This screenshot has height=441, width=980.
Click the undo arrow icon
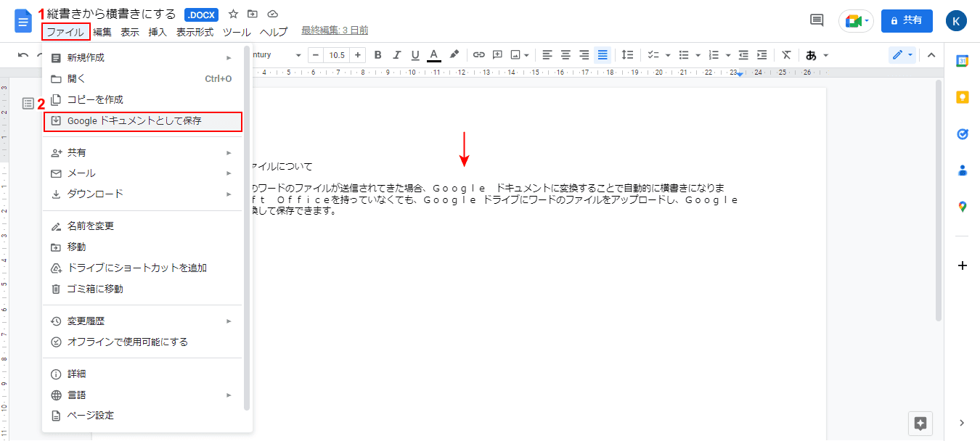coord(23,55)
